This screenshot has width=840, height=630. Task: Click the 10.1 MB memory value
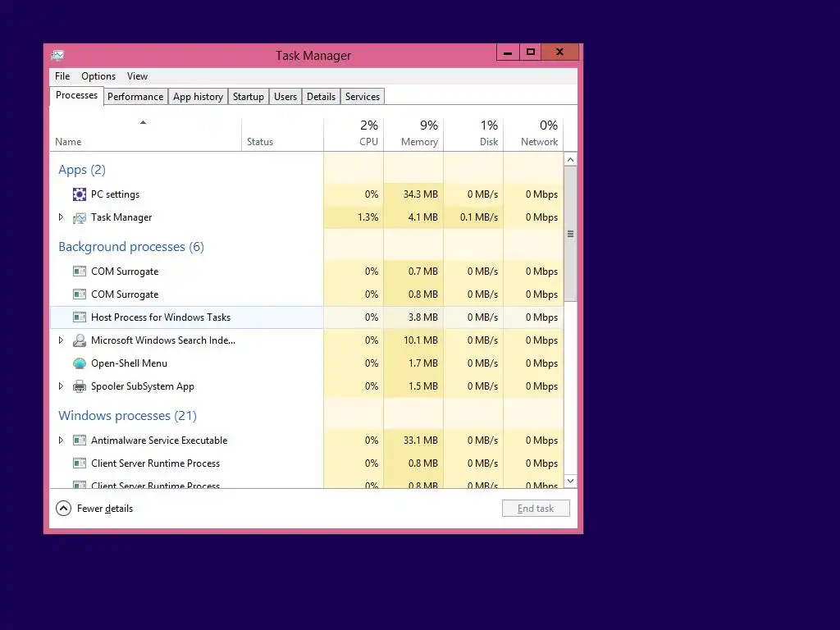(x=421, y=340)
